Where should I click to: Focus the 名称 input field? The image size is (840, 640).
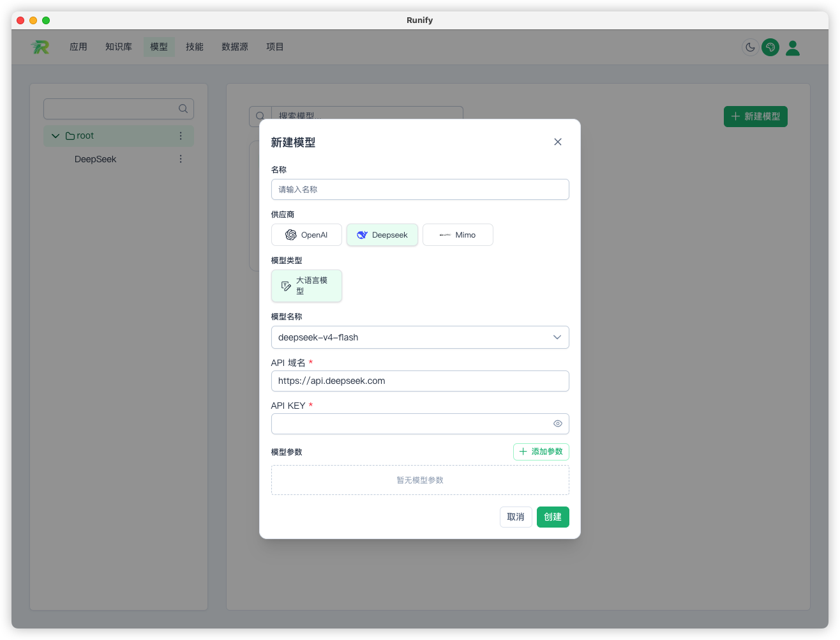420,190
